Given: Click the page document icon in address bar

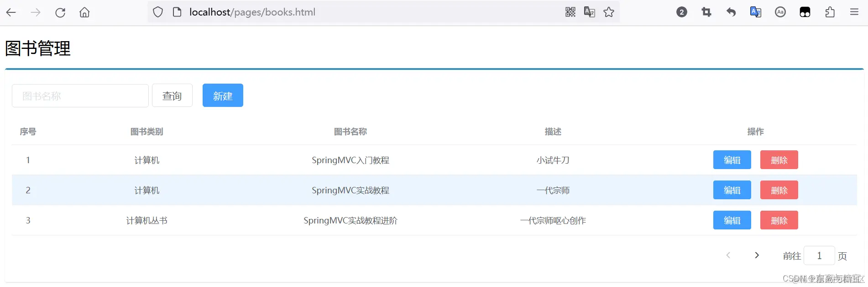Looking at the screenshot, I should pyautogui.click(x=177, y=12).
